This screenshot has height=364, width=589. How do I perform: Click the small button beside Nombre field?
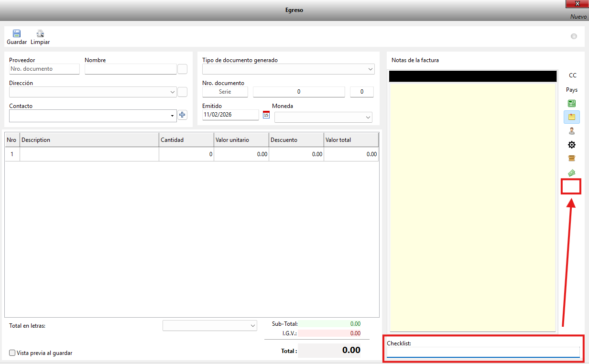[x=182, y=69]
